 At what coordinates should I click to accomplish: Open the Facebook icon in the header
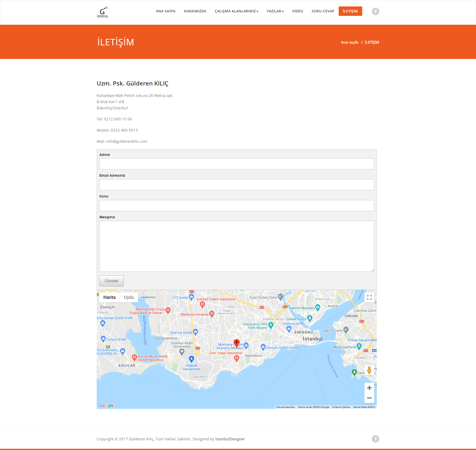[x=375, y=11]
